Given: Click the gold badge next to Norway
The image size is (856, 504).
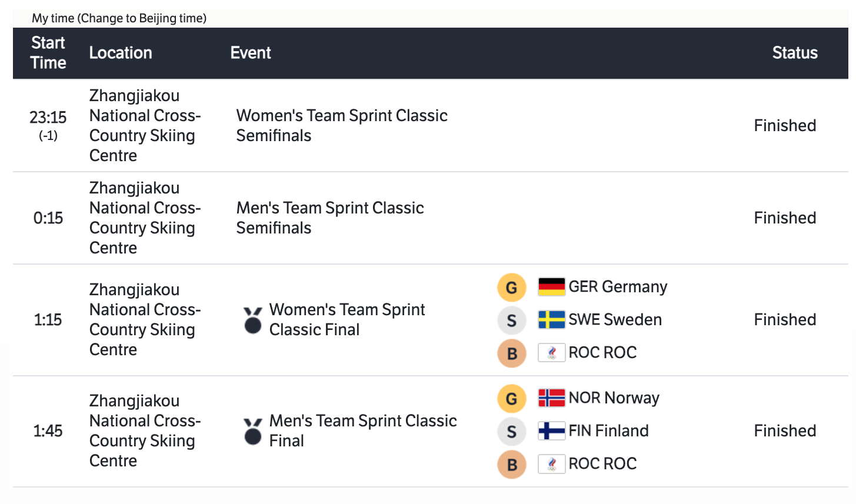Looking at the screenshot, I should (512, 399).
